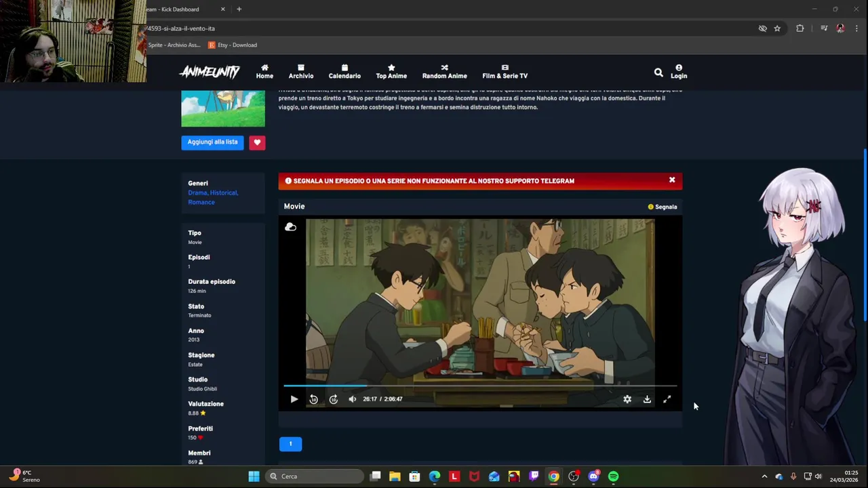
Task: Open Sprite - Archivio bookmark
Action: tap(174, 45)
